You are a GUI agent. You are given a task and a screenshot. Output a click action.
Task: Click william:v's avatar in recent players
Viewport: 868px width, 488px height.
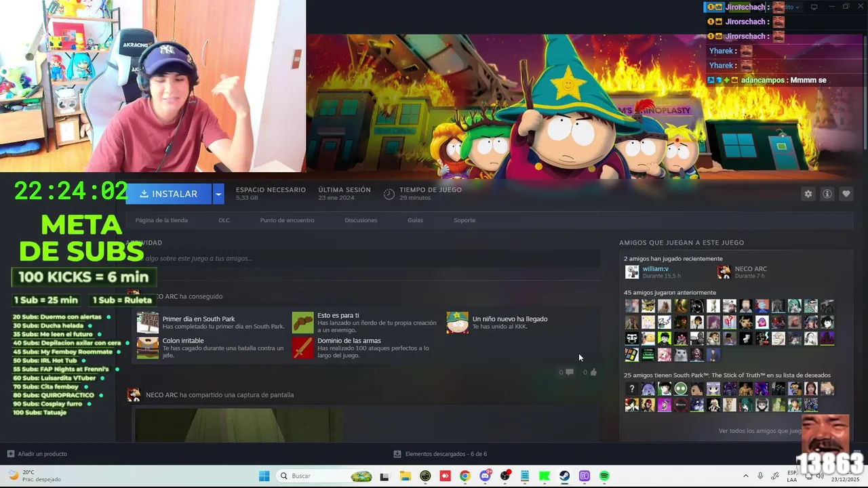(x=632, y=272)
